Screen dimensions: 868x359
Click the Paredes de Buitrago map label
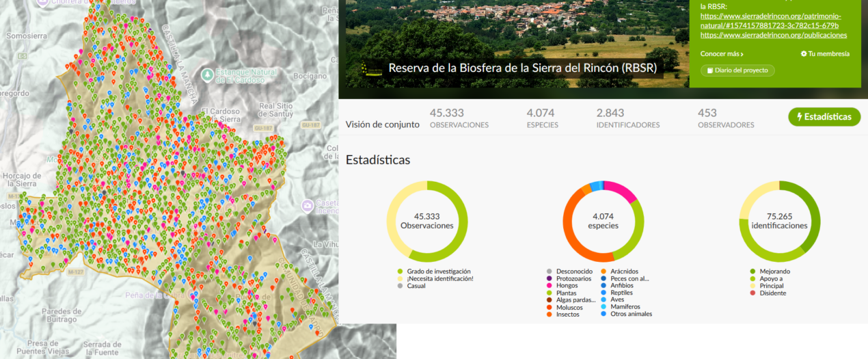[61, 315]
